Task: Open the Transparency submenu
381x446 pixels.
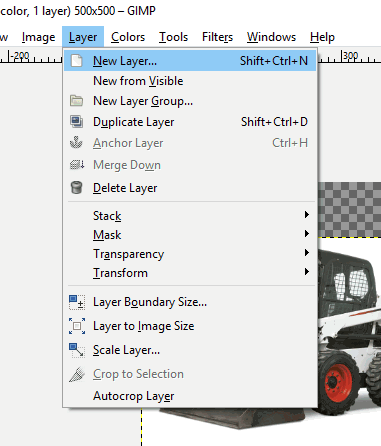Action: 190,254
